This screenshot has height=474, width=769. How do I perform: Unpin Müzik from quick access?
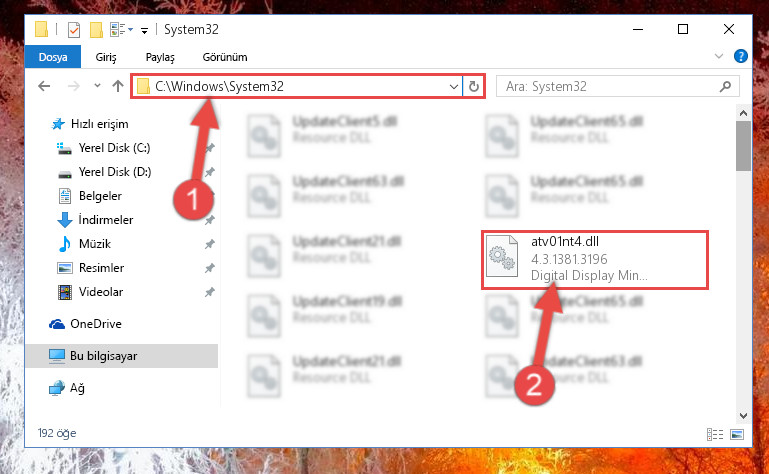pos(209,244)
